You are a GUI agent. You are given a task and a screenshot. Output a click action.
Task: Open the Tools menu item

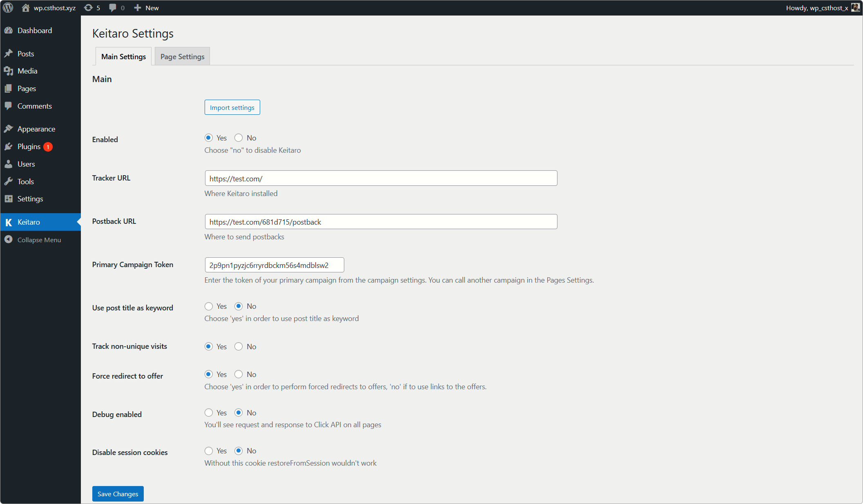tap(40, 182)
